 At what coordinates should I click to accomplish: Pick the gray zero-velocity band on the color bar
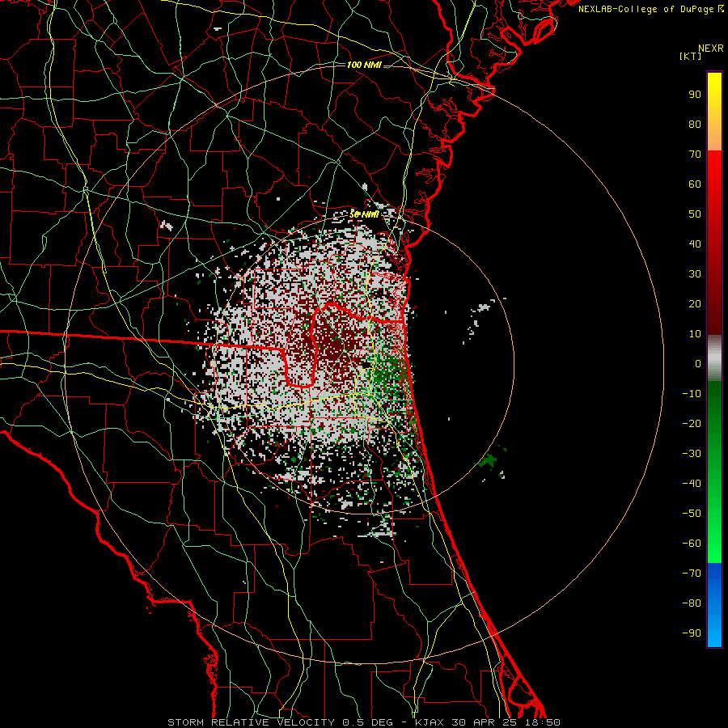(714, 358)
